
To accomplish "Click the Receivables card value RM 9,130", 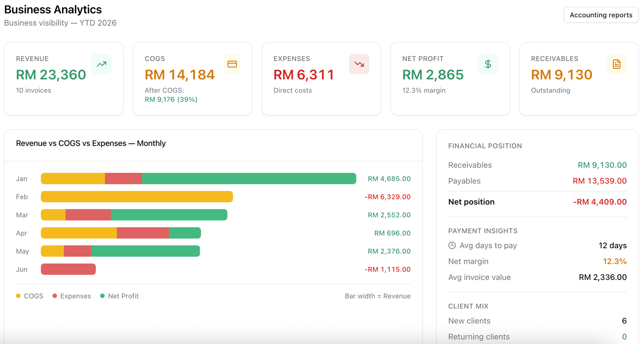I will pos(561,75).
